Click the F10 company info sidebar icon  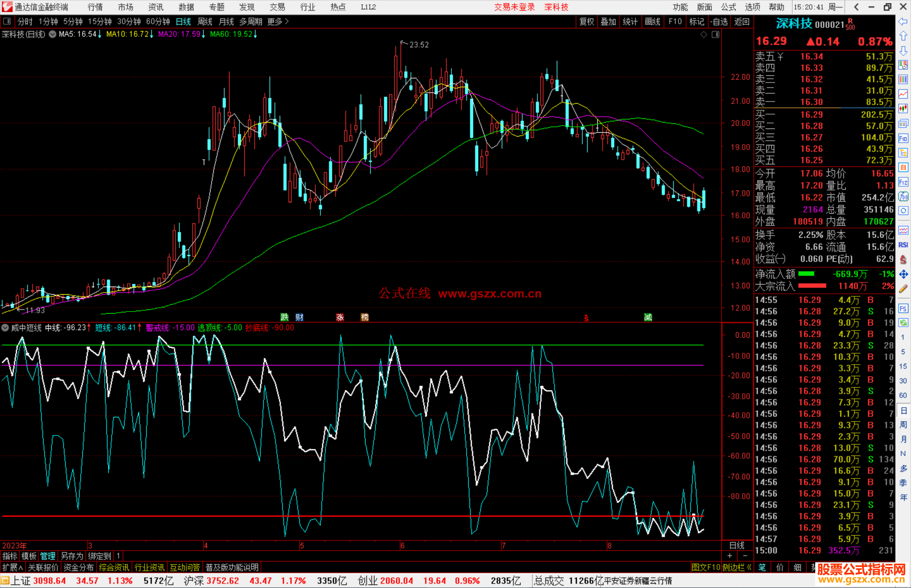(903, 138)
